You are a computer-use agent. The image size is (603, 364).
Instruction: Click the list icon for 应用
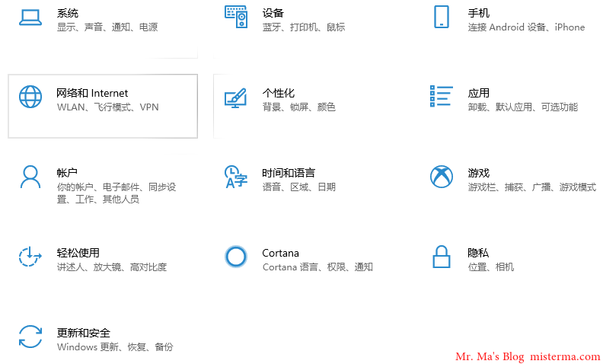[x=441, y=96]
